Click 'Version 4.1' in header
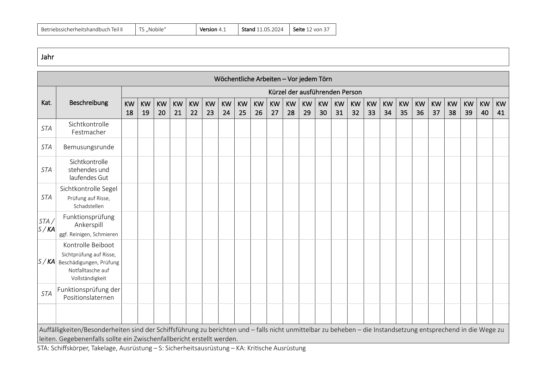 click(x=213, y=29)
